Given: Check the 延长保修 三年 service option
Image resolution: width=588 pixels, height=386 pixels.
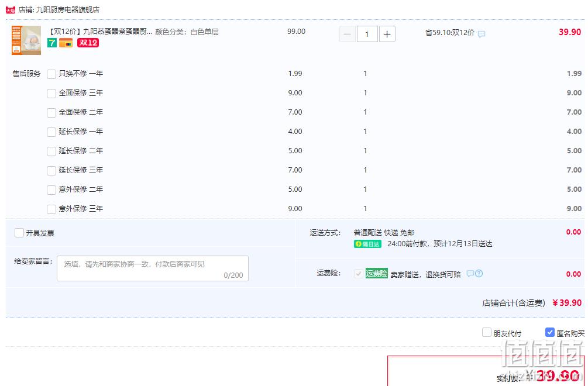Looking at the screenshot, I should pos(51,171).
